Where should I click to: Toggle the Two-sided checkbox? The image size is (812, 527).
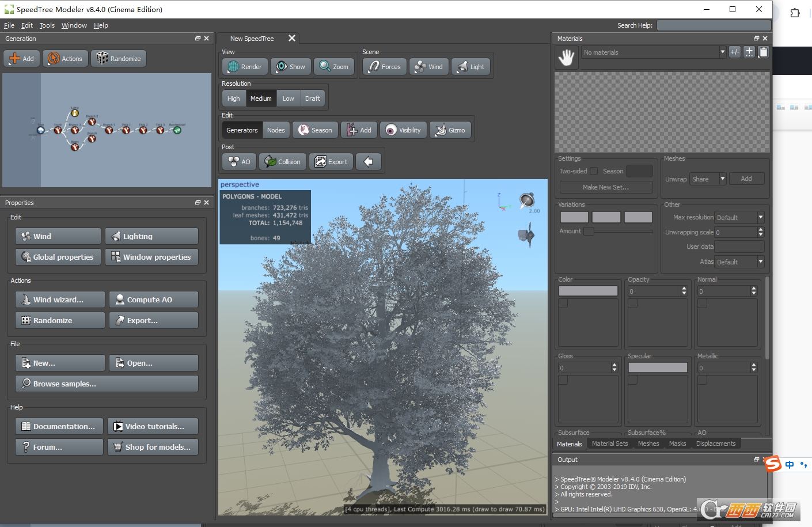(594, 171)
